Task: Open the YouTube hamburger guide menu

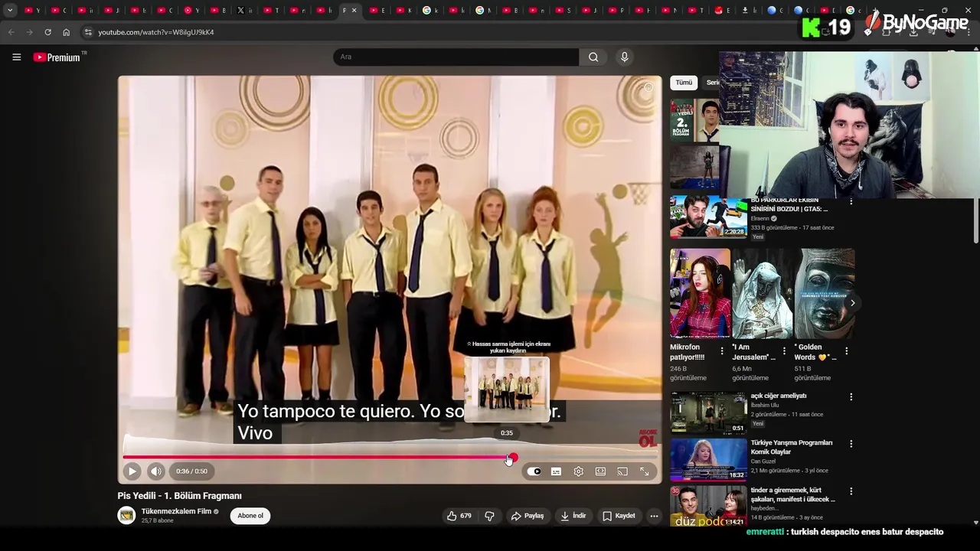Action: coord(16,57)
